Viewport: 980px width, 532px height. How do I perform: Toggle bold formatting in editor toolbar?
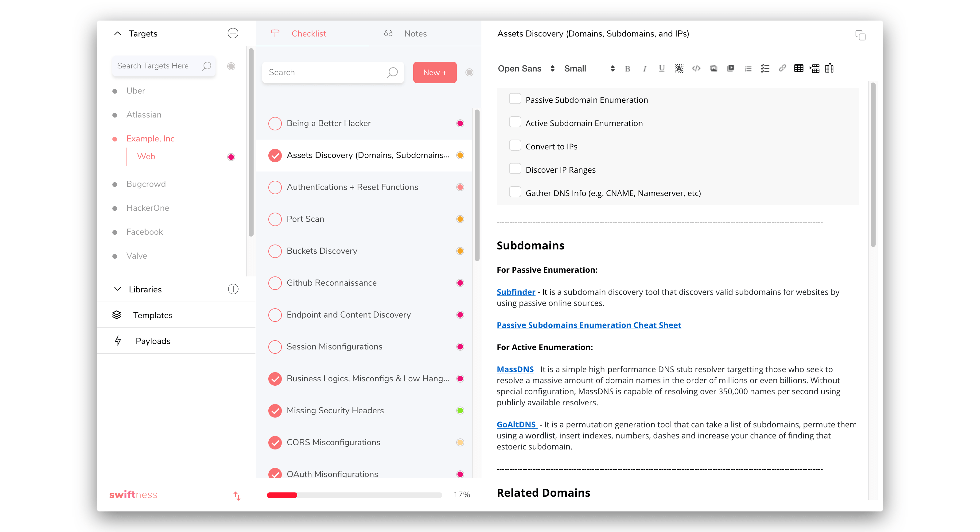(627, 69)
